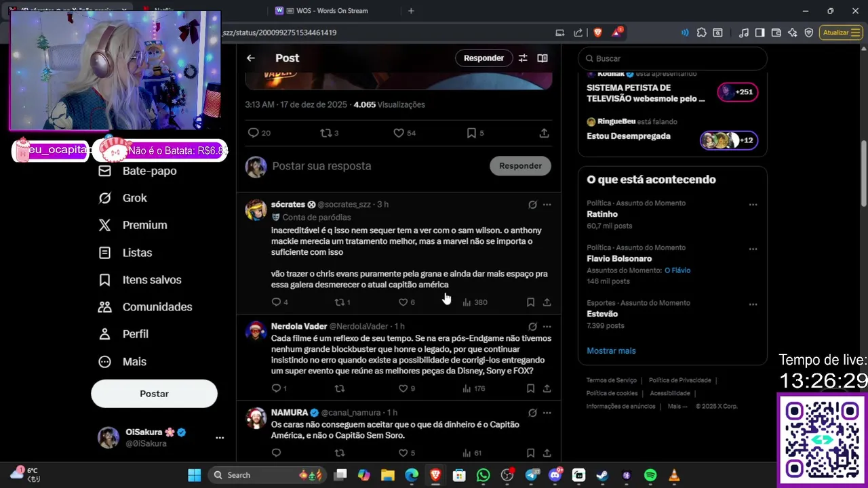Viewport: 868px width, 488px height.
Task: Open reply sorting options next to Responder
Action: (x=523, y=58)
